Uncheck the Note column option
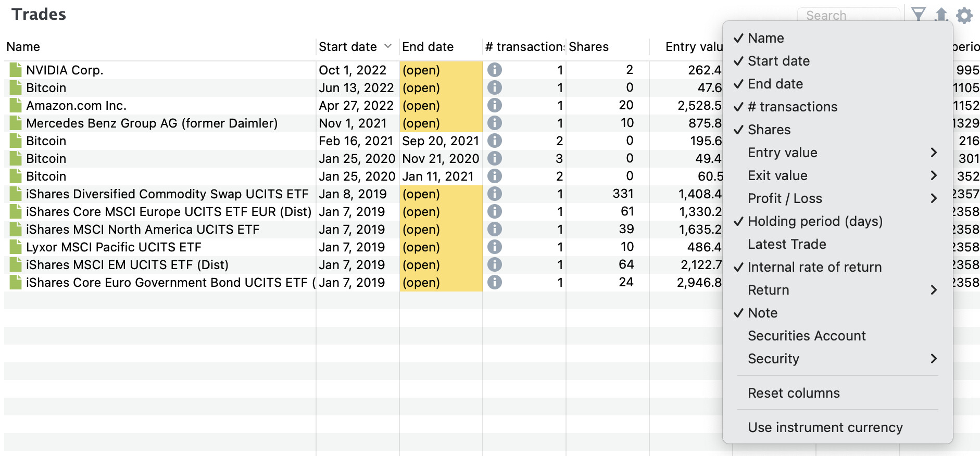This screenshot has height=456, width=980. tap(837, 313)
